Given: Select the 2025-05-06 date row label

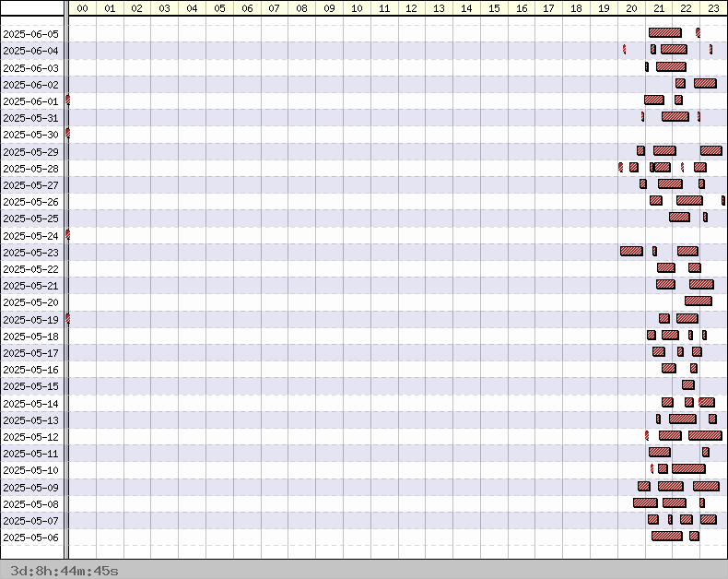Looking at the screenshot, I should point(31,538).
